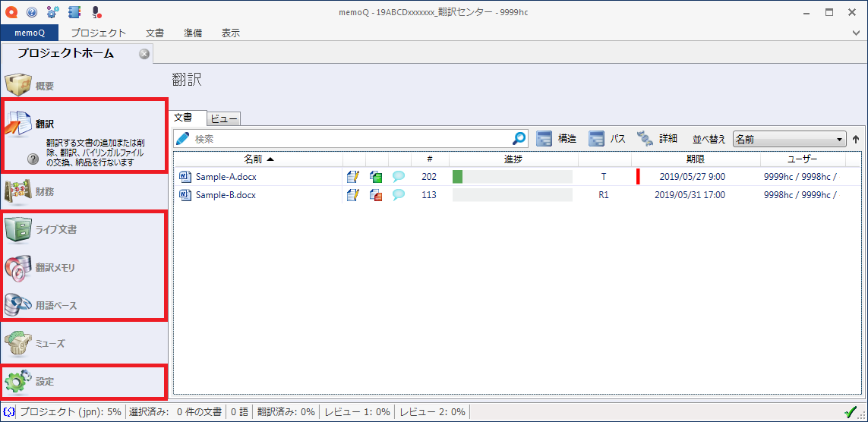This screenshot has height=422, width=868.
Task: Click the notepad icon for Sample-B.docx
Action: point(352,195)
